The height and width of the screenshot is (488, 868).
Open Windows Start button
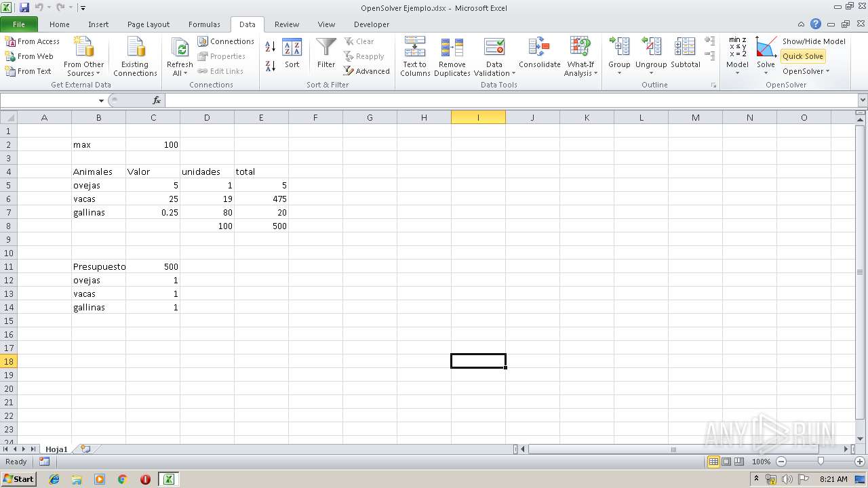click(18, 479)
